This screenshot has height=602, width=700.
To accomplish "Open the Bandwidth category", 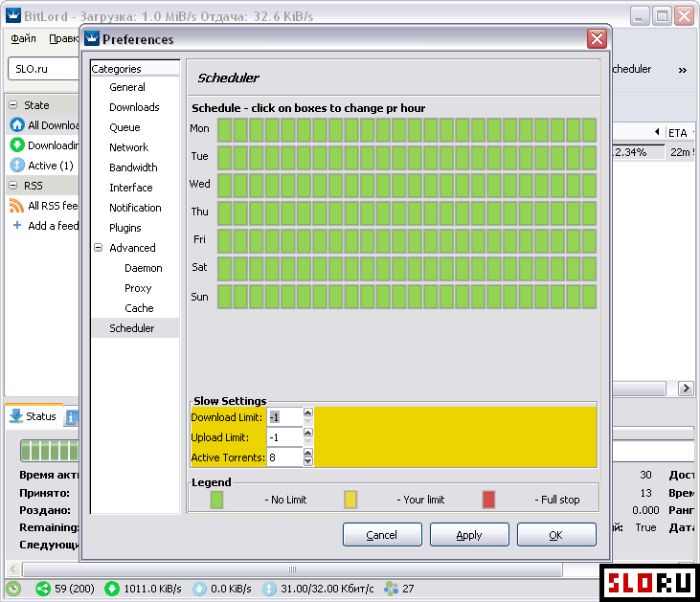I will coord(133,167).
